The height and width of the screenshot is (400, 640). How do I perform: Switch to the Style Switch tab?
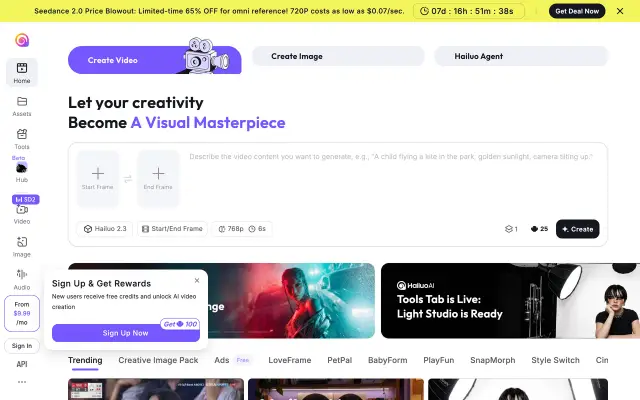tap(555, 360)
